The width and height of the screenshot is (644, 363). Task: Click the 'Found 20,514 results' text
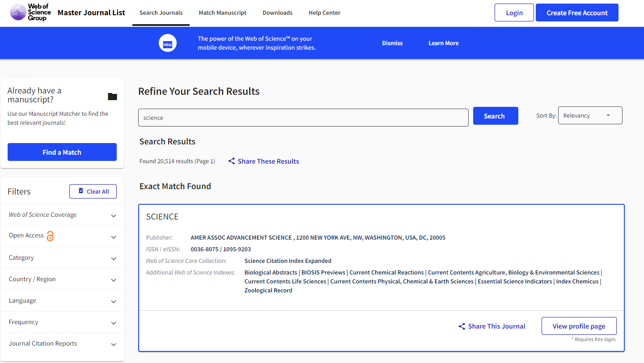[177, 161]
